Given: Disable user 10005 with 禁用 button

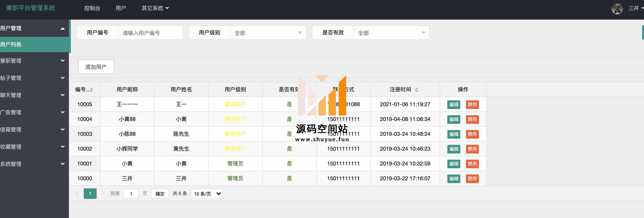Looking at the screenshot, I should (472, 105).
